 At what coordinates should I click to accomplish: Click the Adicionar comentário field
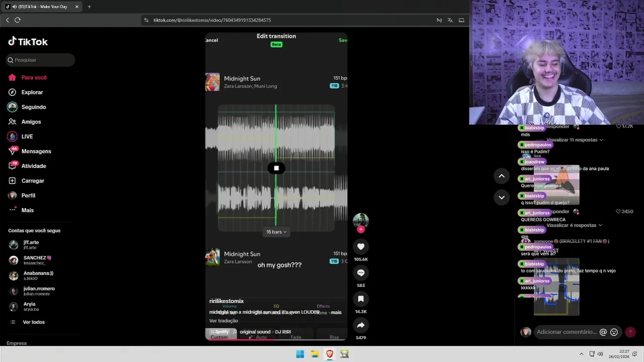[566, 332]
